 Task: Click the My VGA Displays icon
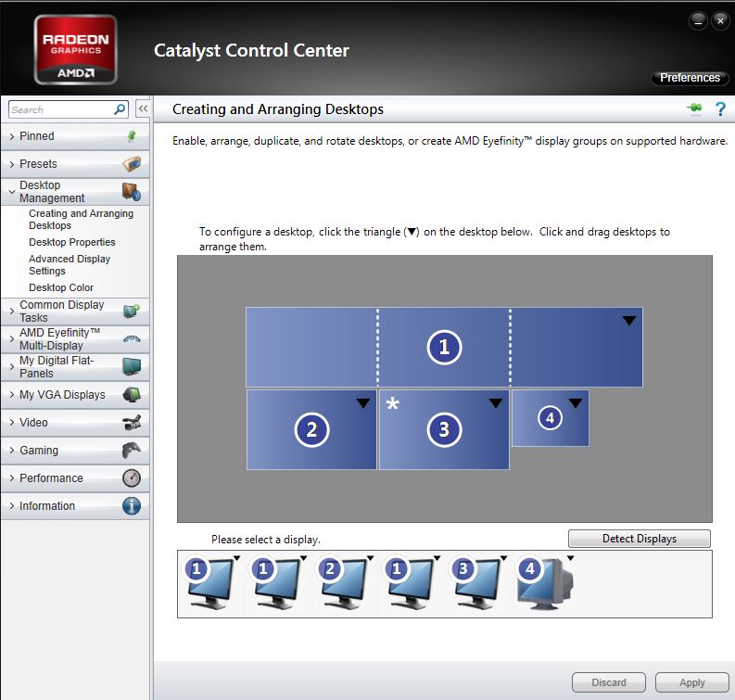point(132,395)
